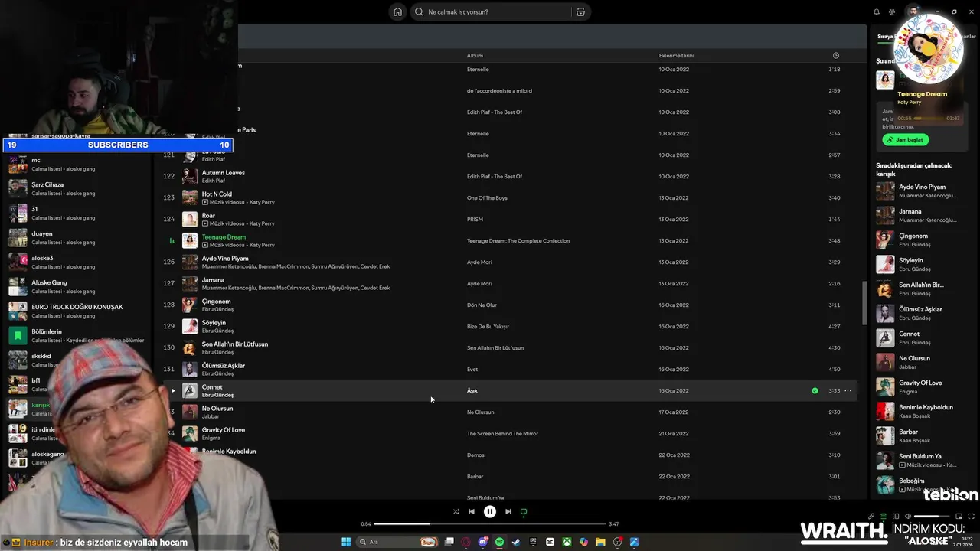The image size is (980, 551).
Task: Skip to previous track
Action: coord(472,512)
